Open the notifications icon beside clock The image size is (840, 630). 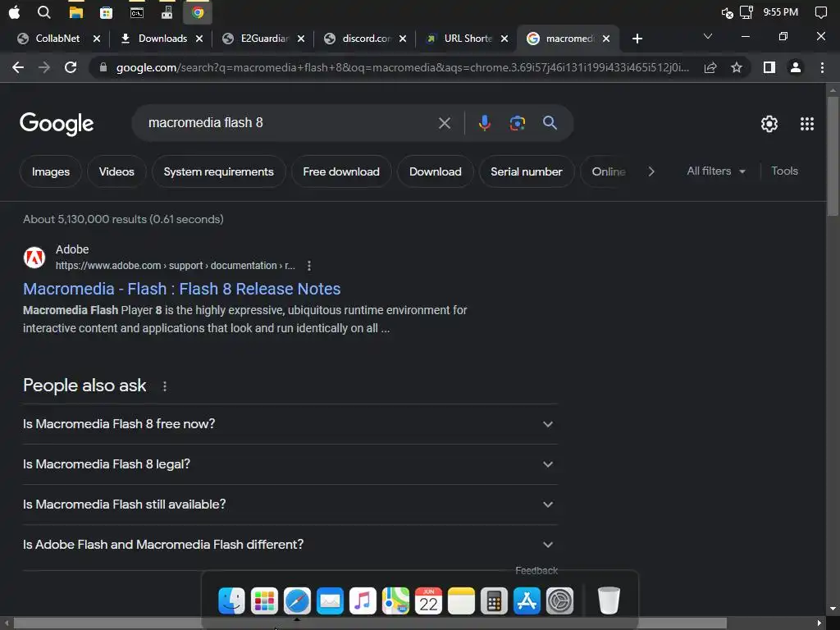820,12
